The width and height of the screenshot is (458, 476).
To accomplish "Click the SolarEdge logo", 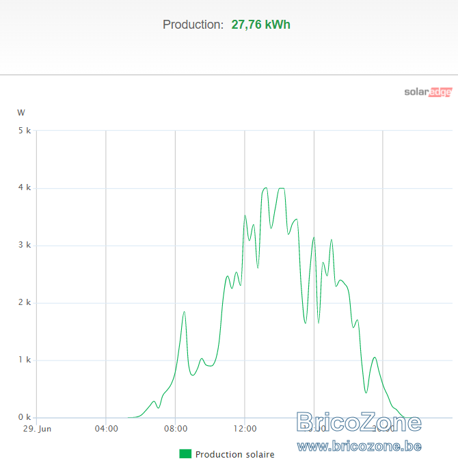I will click(x=428, y=92).
